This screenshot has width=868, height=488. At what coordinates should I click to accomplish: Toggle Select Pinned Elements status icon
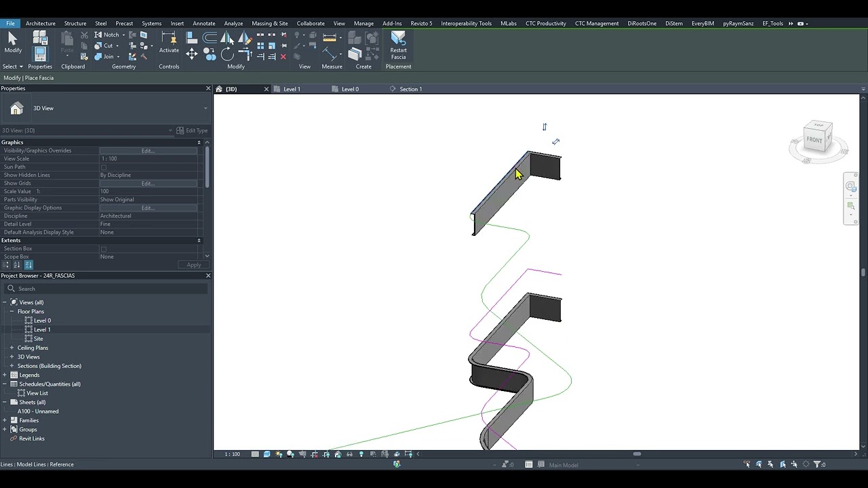(x=771, y=464)
